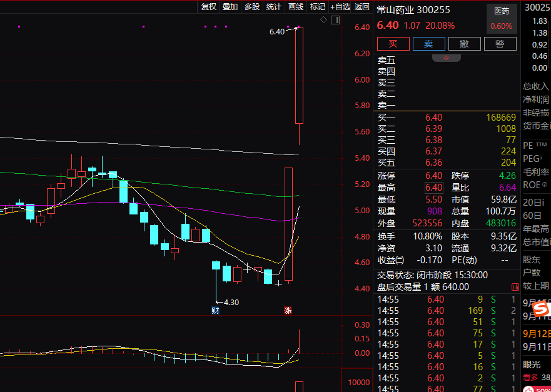Click the Sogou input method icon

[x=541, y=308]
